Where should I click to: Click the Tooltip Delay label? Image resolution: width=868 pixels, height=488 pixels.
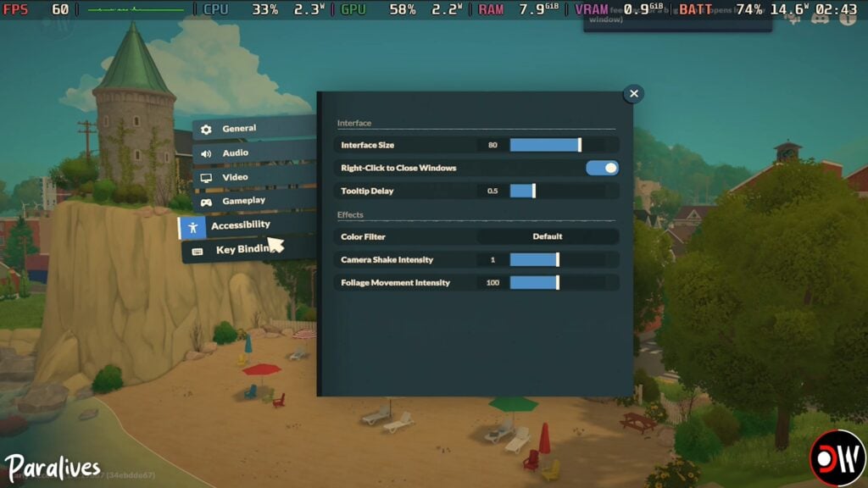click(367, 191)
